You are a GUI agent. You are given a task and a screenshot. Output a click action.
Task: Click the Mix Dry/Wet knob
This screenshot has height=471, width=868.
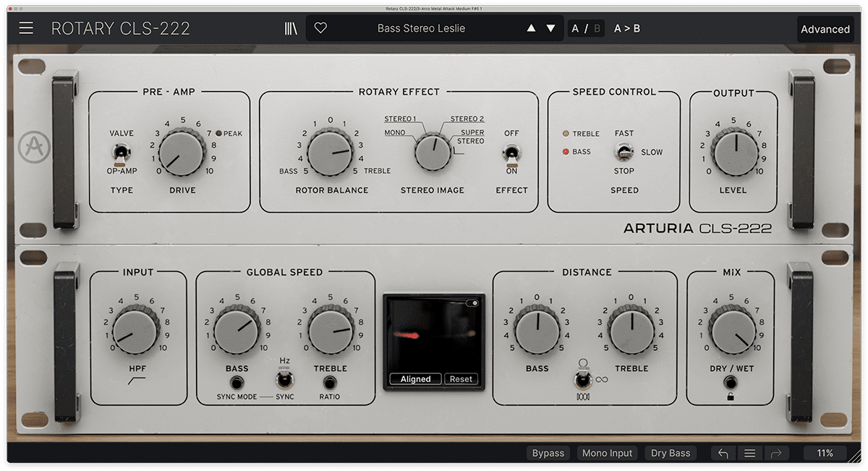click(734, 330)
